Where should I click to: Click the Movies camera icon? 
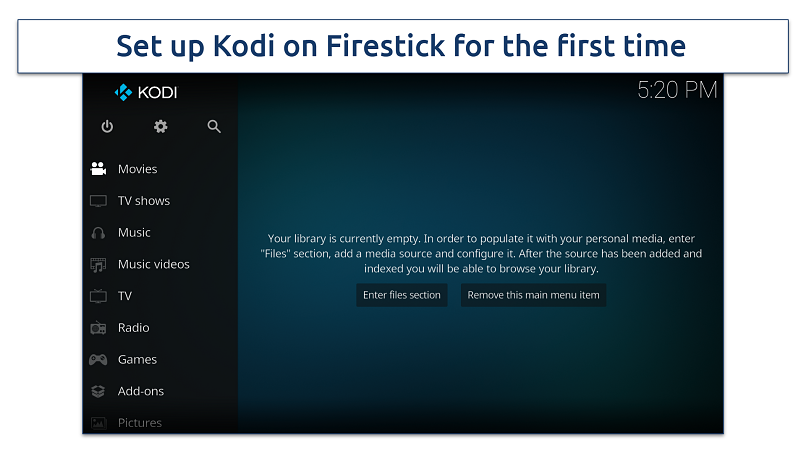pyautogui.click(x=98, y=169)
